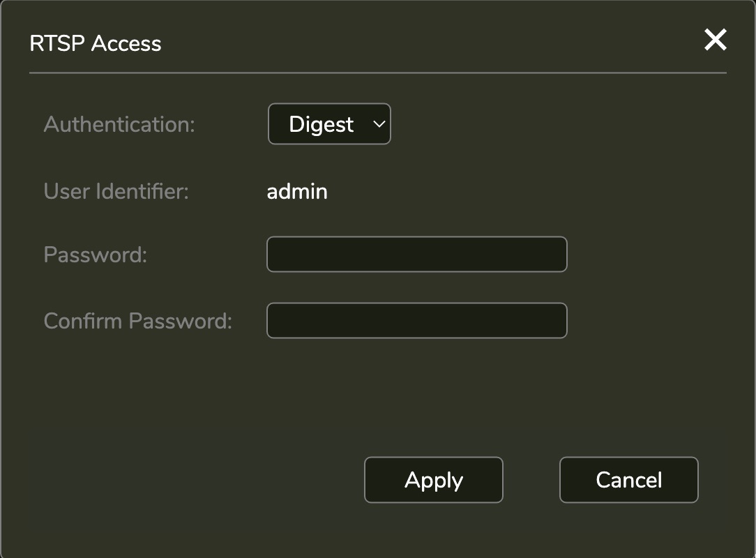Click the "RTSP Access" dialog title
756x558 pixels.
[96, 43]
